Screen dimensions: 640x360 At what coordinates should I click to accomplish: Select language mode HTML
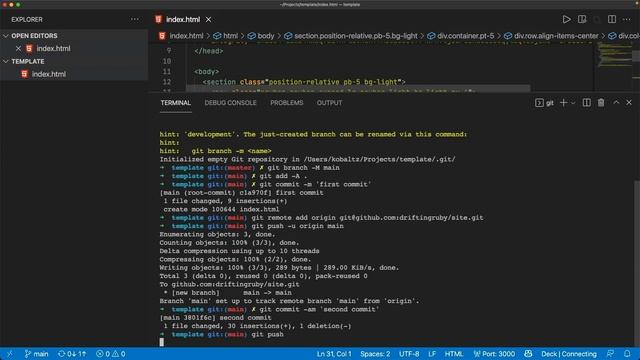click(454, 354)
